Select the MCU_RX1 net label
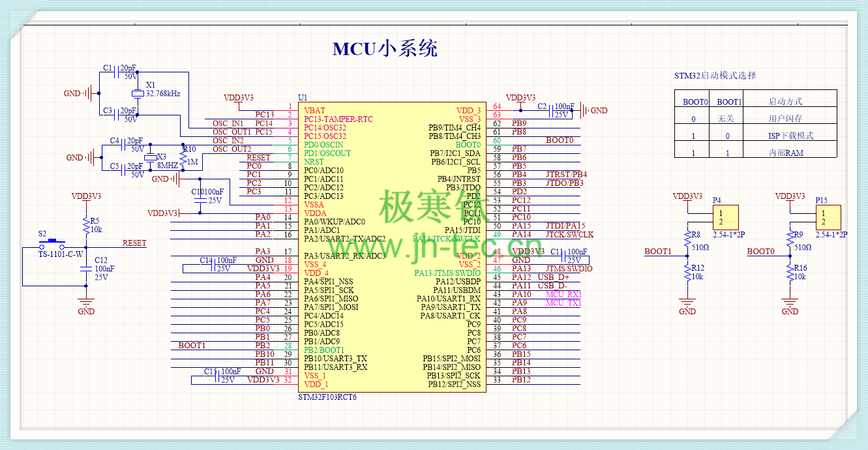Image resolution: width=868 pixels, height=450 pixels. 563,294
